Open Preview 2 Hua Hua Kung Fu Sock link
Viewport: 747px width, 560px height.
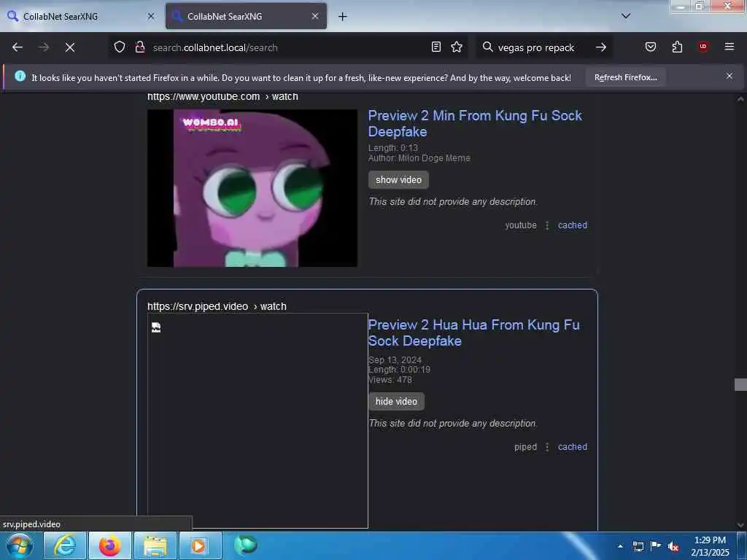(x=474, y=332)
